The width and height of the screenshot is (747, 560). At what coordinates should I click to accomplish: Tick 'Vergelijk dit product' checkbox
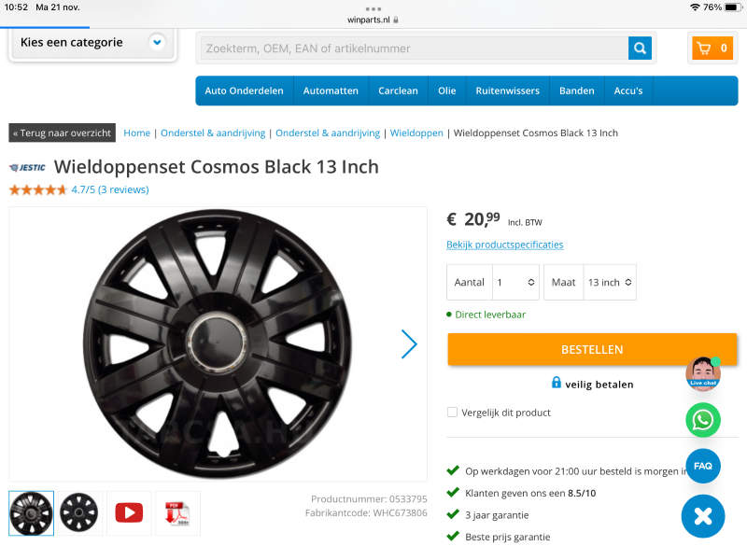(452, 413)
